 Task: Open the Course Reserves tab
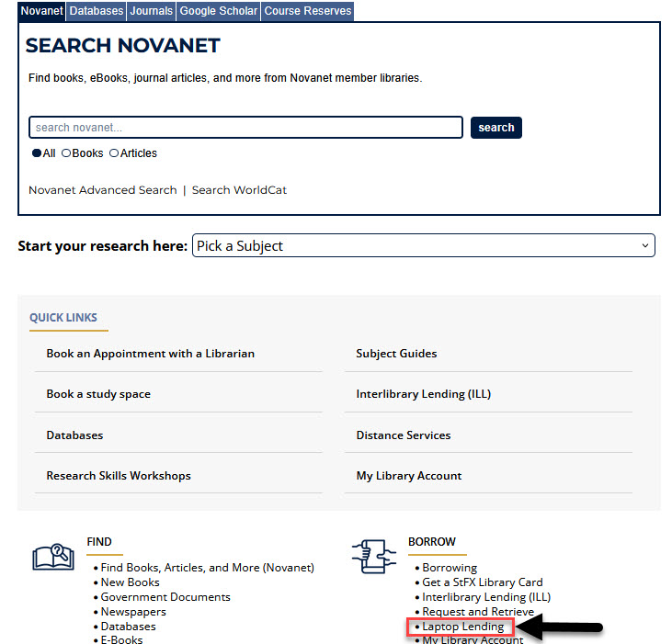coord(307,11)
